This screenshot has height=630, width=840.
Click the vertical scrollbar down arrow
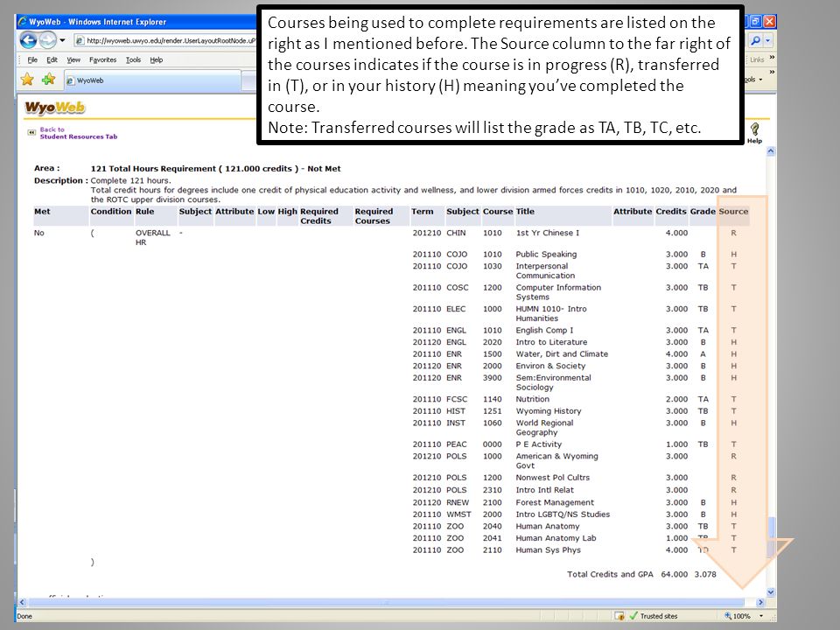(x=771, y=592)
